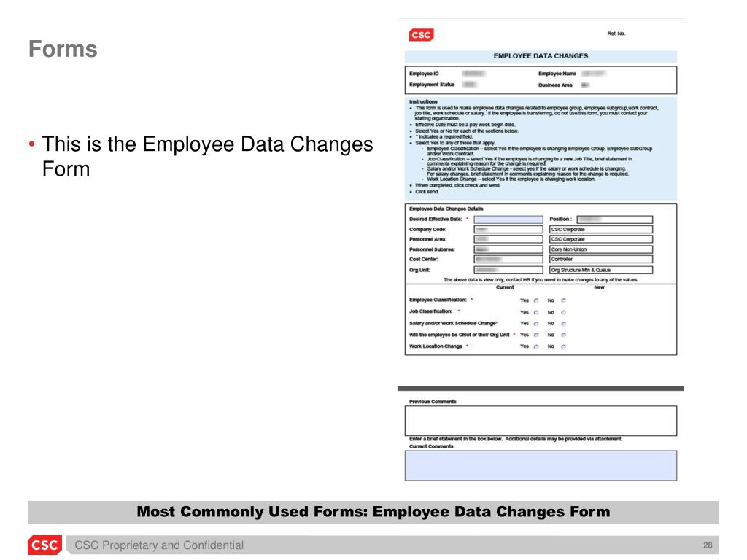Click the Previous Comments box
Image resolution: width=747 pixels, height=560 pixels.
[x=541, y=421]
